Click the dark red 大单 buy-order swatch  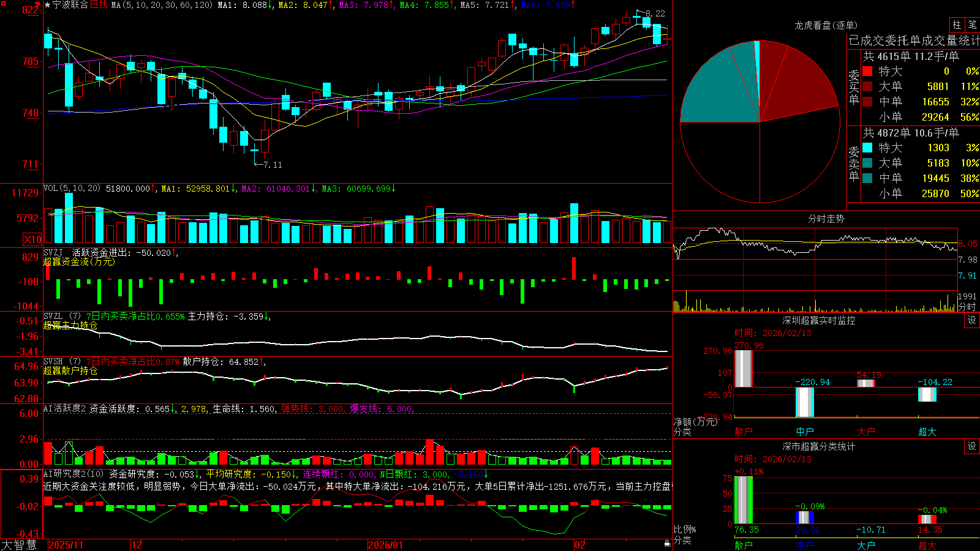click(x=867, y=86)
